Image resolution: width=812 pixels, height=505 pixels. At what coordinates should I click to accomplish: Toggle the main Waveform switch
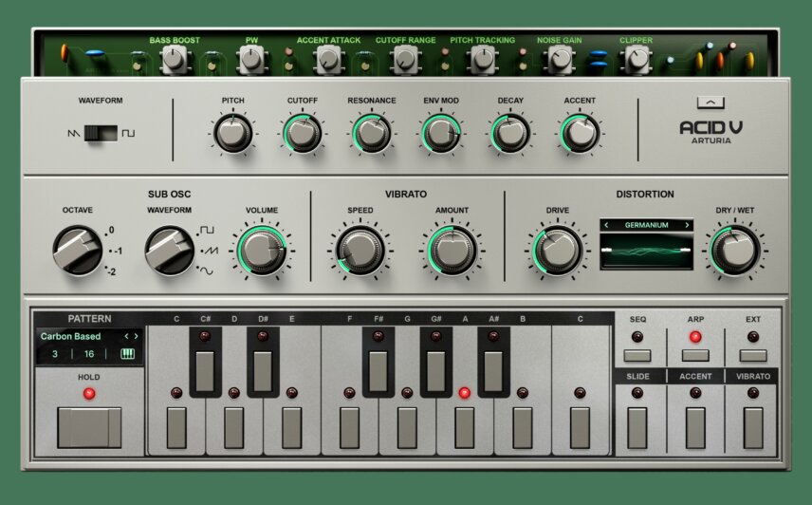tap(101, 133)
